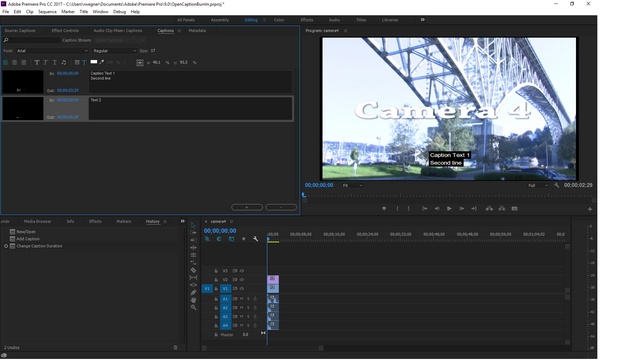The height and width of the screenshot is (360, 640).
Task: Toggle Linked Selection in timeline
Action: 231,239
